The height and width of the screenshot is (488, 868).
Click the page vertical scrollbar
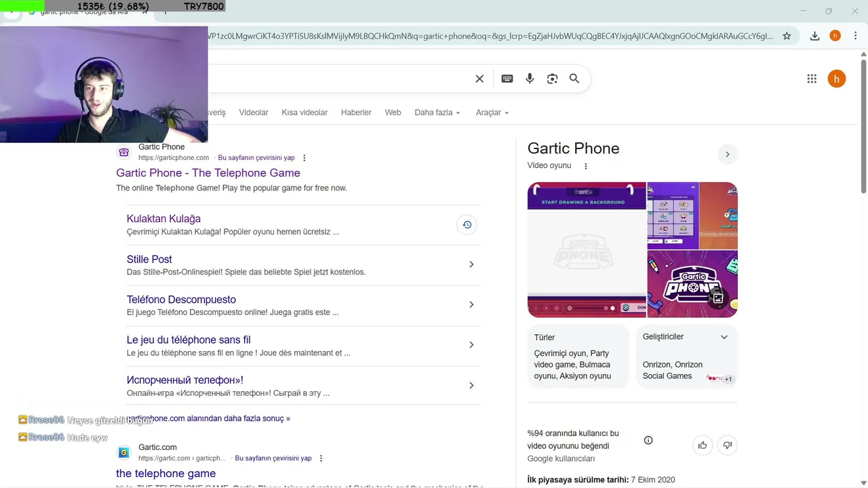click(863, 126)
